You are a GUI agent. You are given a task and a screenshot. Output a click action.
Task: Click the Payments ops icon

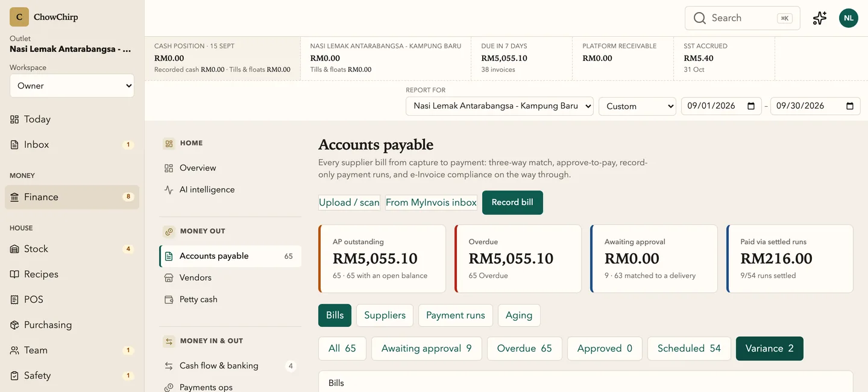click(x=169, y=387)
